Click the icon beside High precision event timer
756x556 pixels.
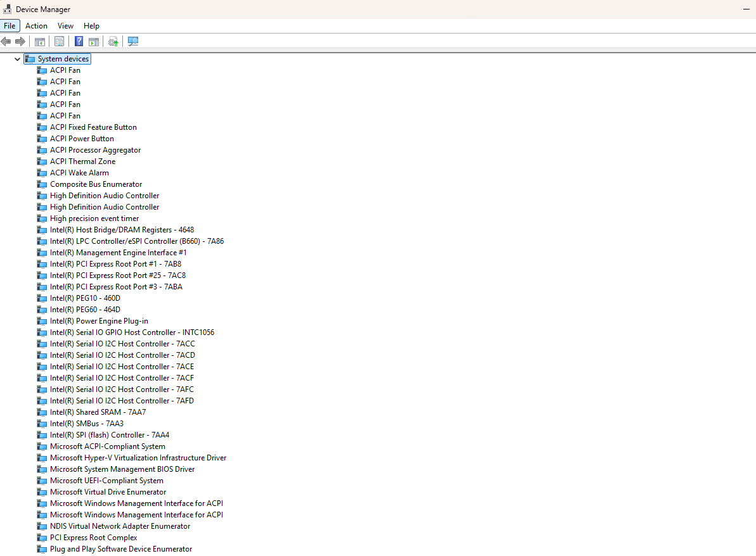point(42,218)
